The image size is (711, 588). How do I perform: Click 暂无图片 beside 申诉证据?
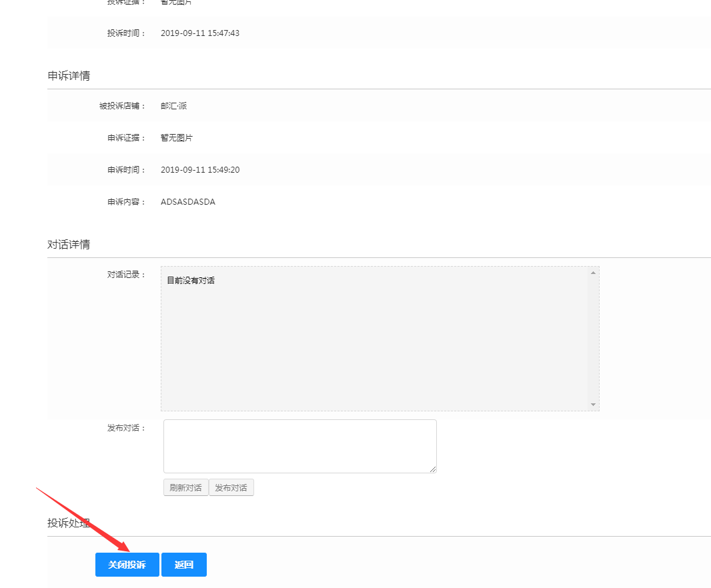point(177,138)
